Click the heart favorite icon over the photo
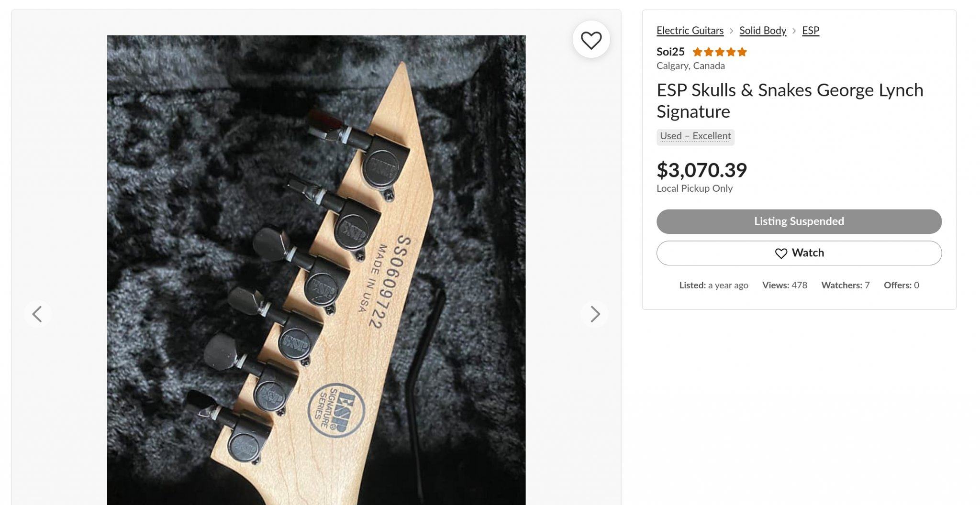Screen dimensions: 980x505 [x=591, y=40]
